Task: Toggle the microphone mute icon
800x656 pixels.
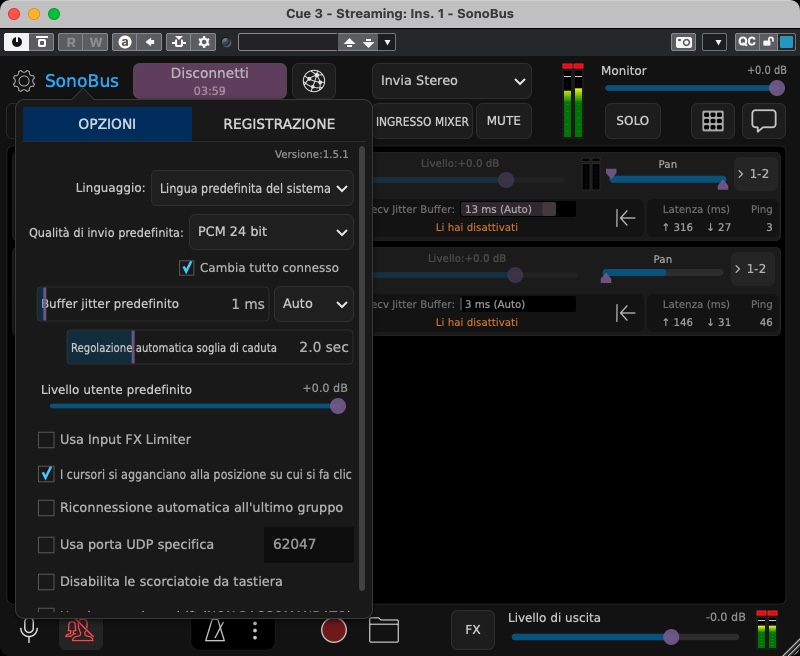Action: point(30,630)
